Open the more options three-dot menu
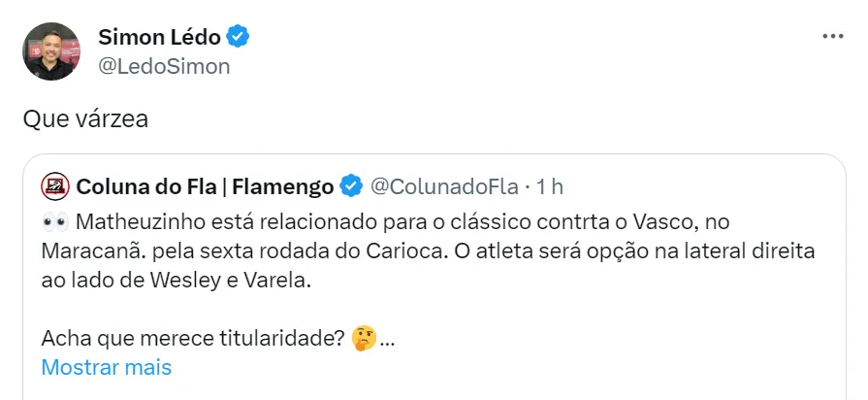The image size is (868, 400). click(x=832, y=36)
